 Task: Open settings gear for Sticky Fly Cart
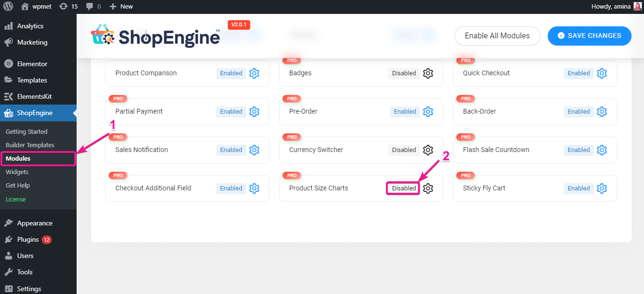point(602,188)
